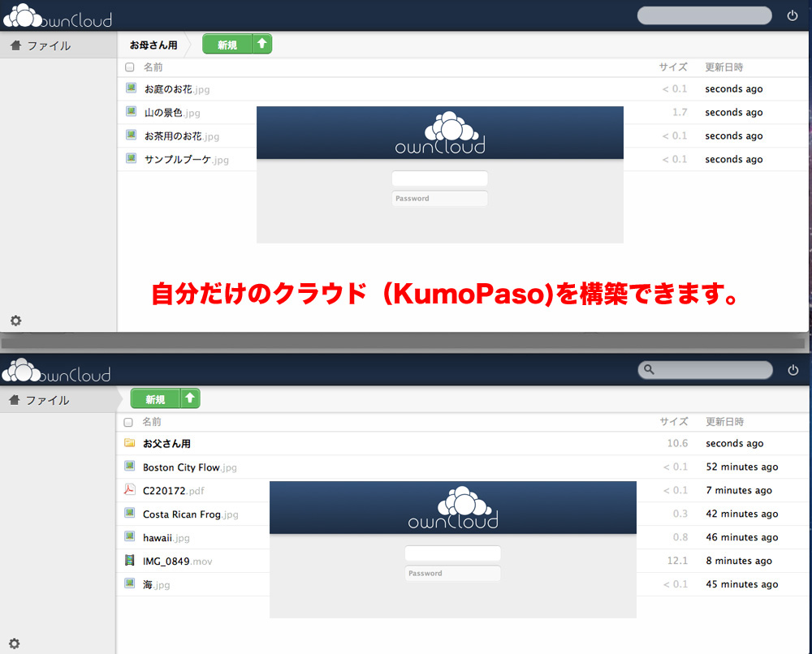The width and height of the screenshot is (812, 654).
Task: Click the image icon of 山の景色.jpg
Action: (x=131, y=111)
